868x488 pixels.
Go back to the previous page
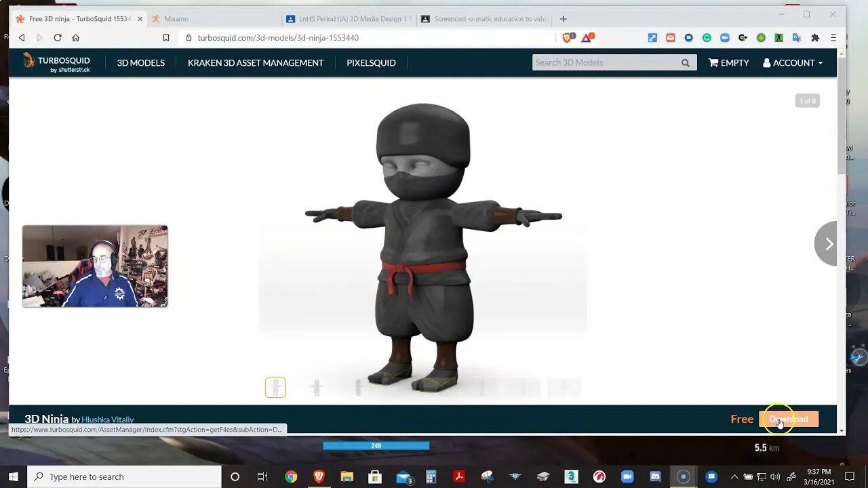pyautogui.click(x=22, y=38)
